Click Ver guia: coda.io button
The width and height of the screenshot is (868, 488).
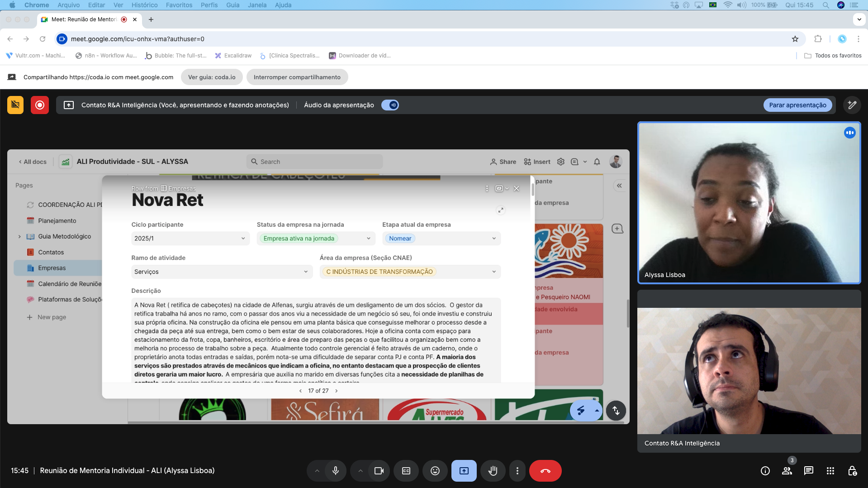point(212,77)
